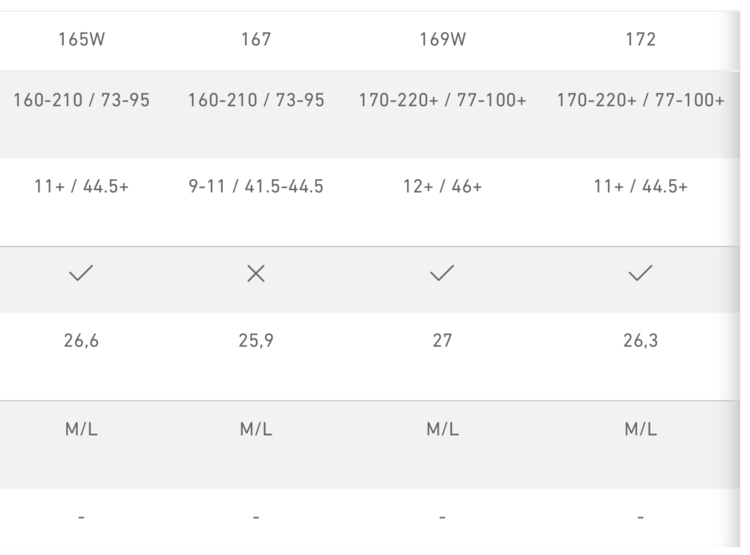Click the M/L binding size under 167
The image size is (750, 555).
[256, 429]
